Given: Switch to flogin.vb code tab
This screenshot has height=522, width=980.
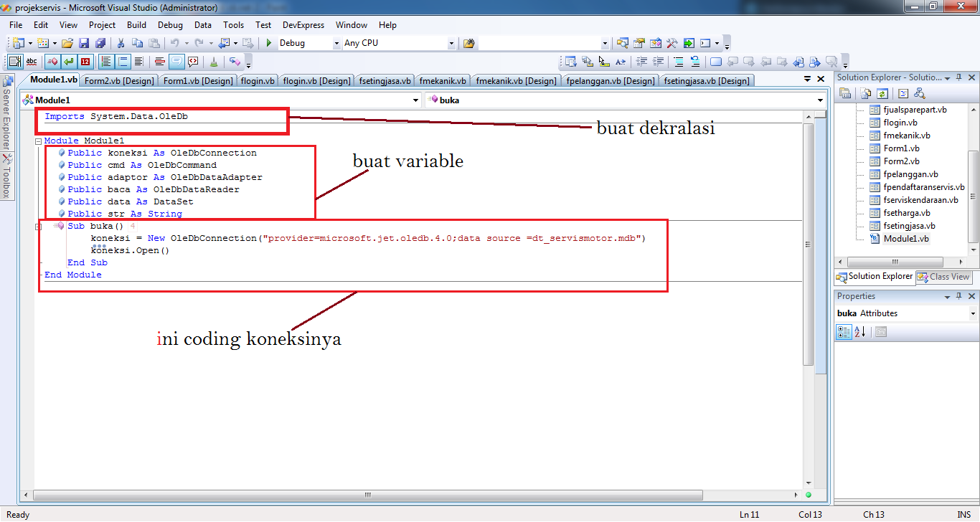Looking at the screenshot, I should [x=258, y=81].
